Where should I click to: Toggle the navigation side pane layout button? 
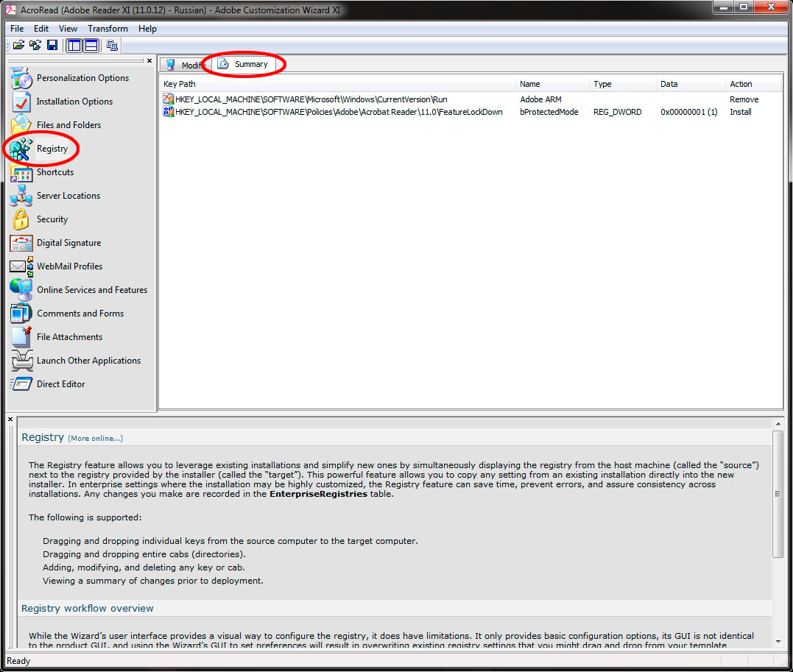[x=74, y=46]
